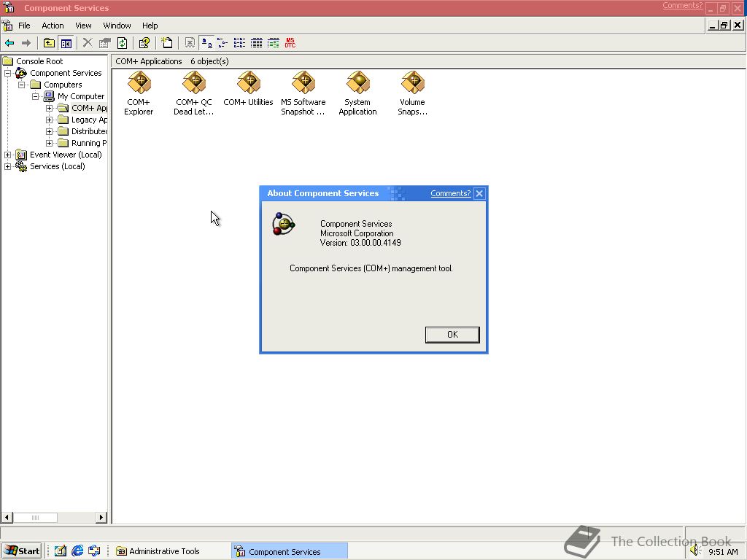Click the MS DTC toolbar icon

(x=290, y=43)
